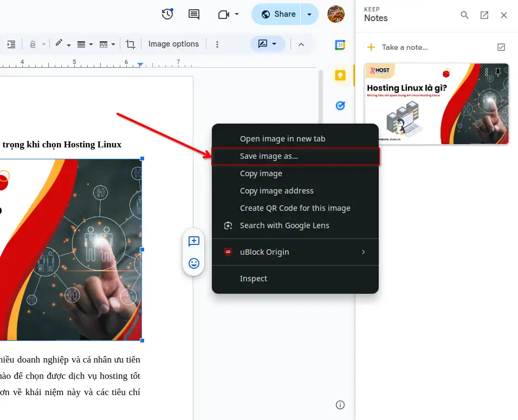Screen dimensions: 518x420
Task: Close the Keep Notes panel
Action: (504, 15)
